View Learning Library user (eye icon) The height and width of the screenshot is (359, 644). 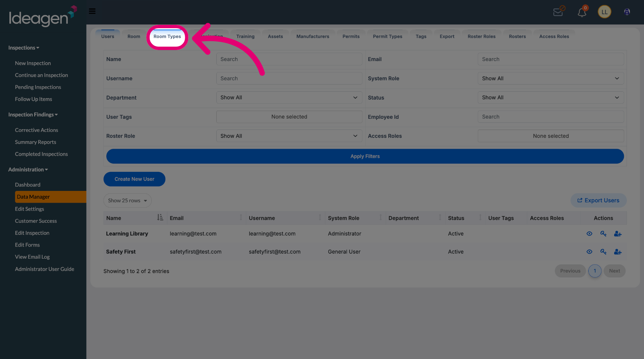[589, 234]
